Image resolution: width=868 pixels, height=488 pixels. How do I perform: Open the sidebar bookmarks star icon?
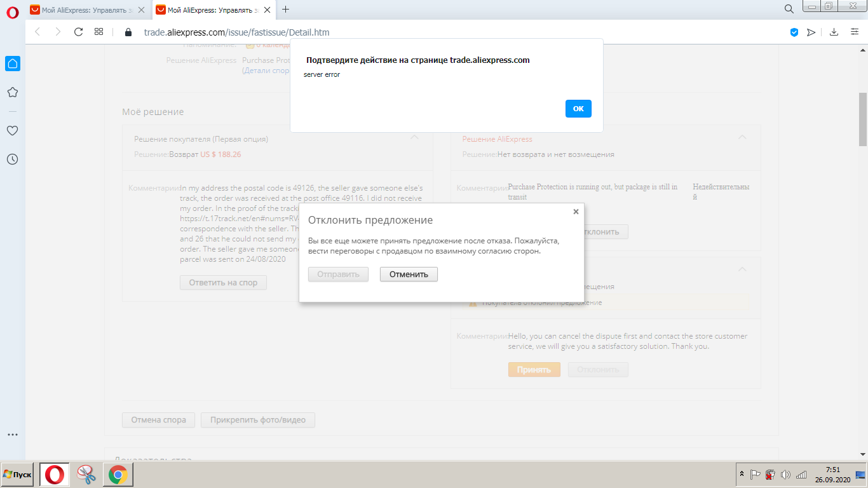tap(12, 93)
